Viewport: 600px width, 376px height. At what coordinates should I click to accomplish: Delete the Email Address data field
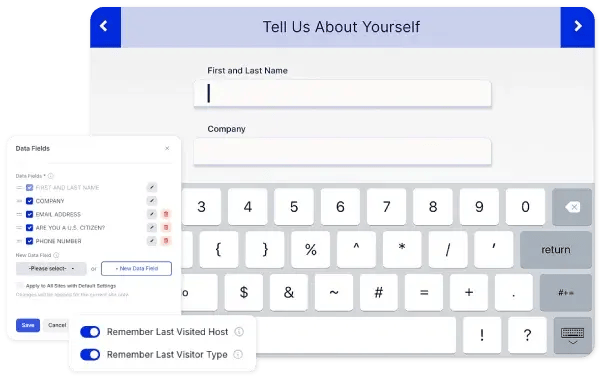(166, 214)
